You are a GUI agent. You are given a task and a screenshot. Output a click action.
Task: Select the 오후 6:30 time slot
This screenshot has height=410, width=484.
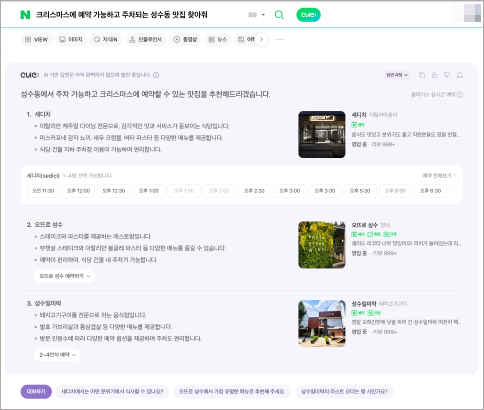point(431,191)
